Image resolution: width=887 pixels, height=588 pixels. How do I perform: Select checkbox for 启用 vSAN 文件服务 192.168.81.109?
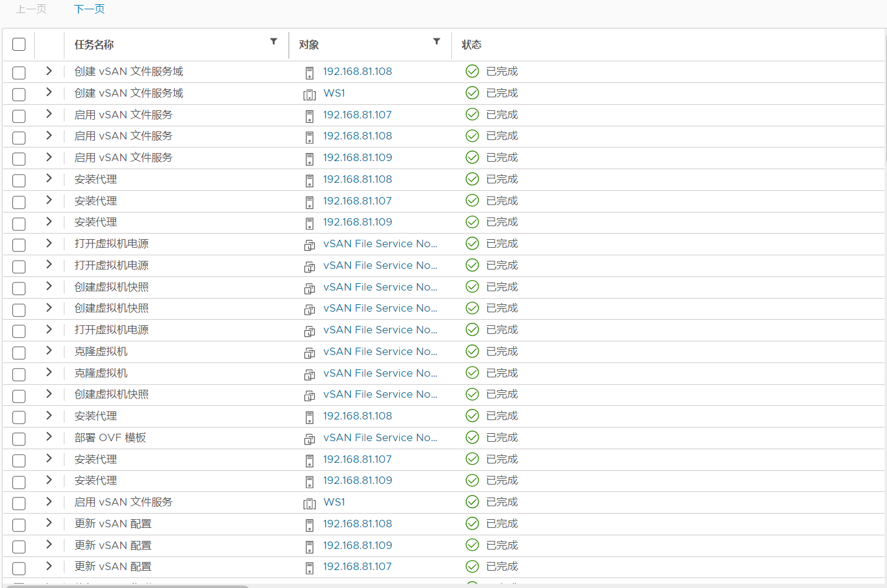pyautogui.click(x=19, y=159)
